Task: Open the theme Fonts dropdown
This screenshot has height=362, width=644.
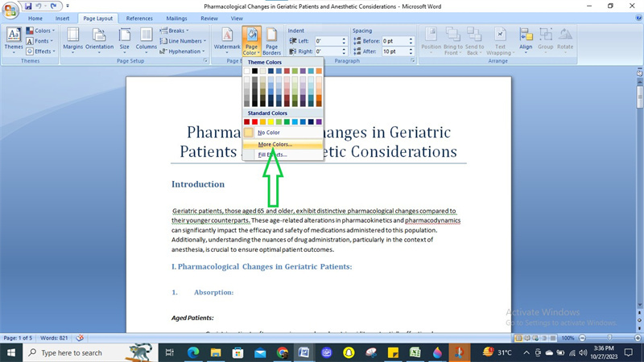Action: click(43, 41)
